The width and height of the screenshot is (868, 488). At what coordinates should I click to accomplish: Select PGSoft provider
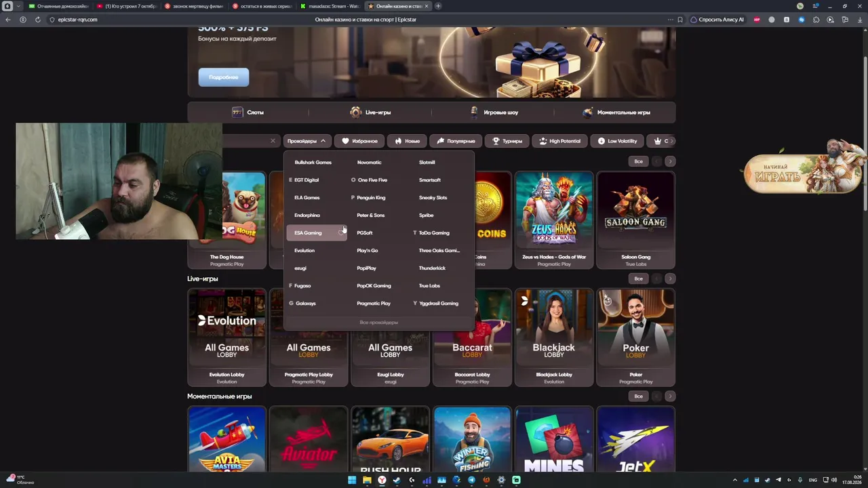[x=365, y=233]
